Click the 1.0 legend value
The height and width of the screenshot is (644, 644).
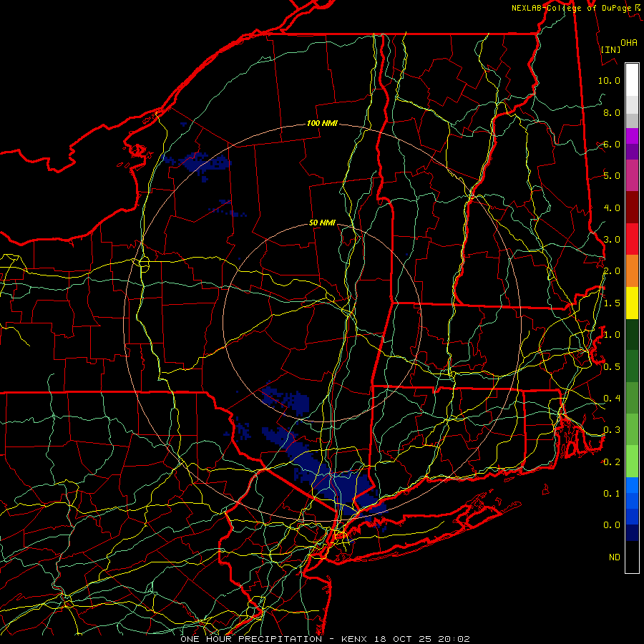pyautogui.click(x=612, y=335)
